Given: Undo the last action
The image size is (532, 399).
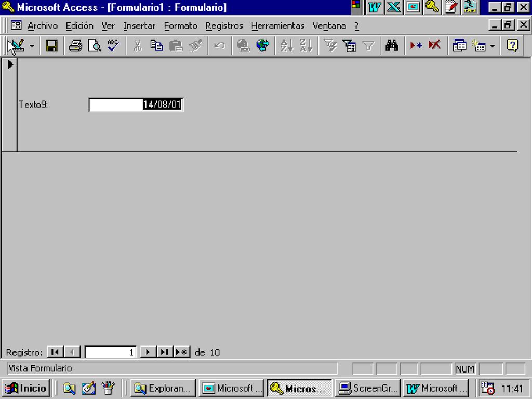Looking at the screenshot, I should [x=220, y=46].
